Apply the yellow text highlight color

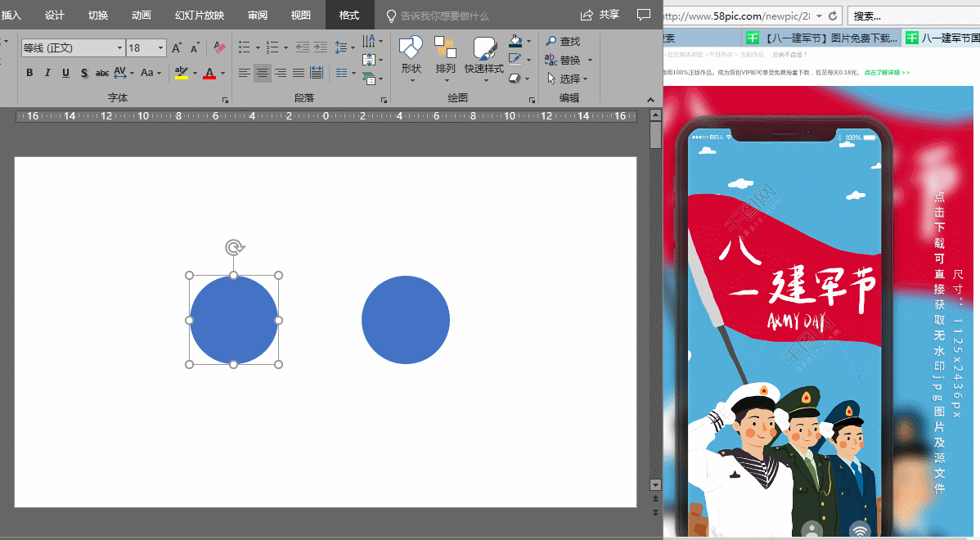click(182, 73)
